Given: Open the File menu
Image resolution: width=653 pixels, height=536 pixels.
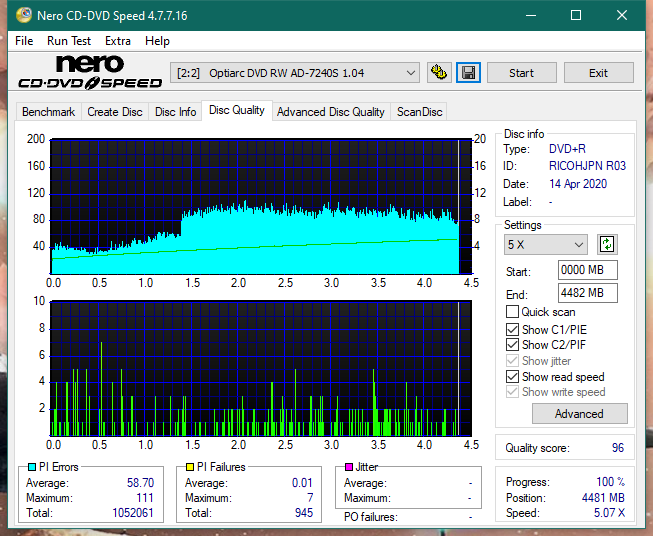Looking at the screenshot, I should point(24,41).
